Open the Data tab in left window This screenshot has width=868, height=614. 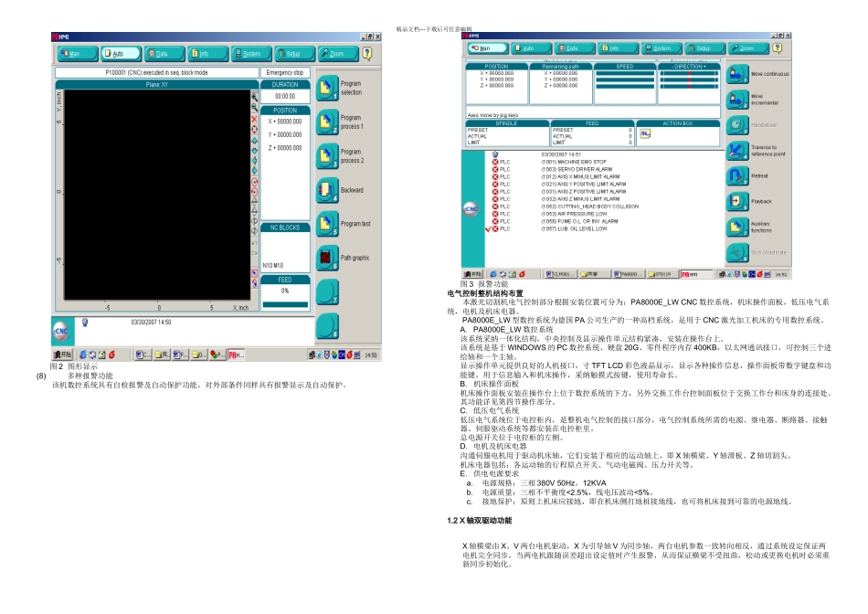164,54
